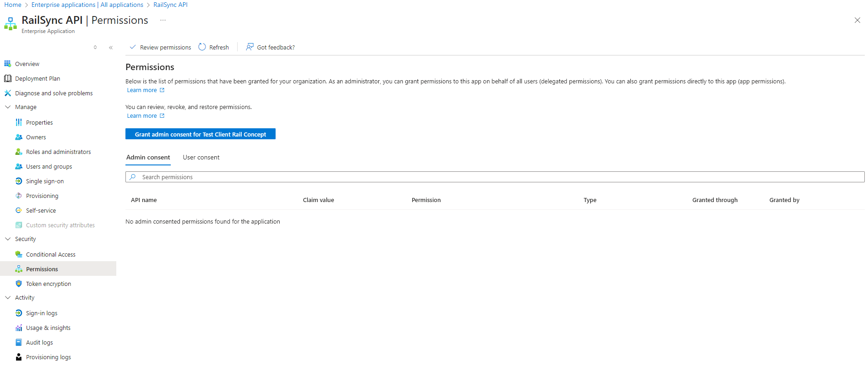This screenshot has height=367, width=868.
Task: Click the Search permissions input field
Action: click(x=494, y=177)
